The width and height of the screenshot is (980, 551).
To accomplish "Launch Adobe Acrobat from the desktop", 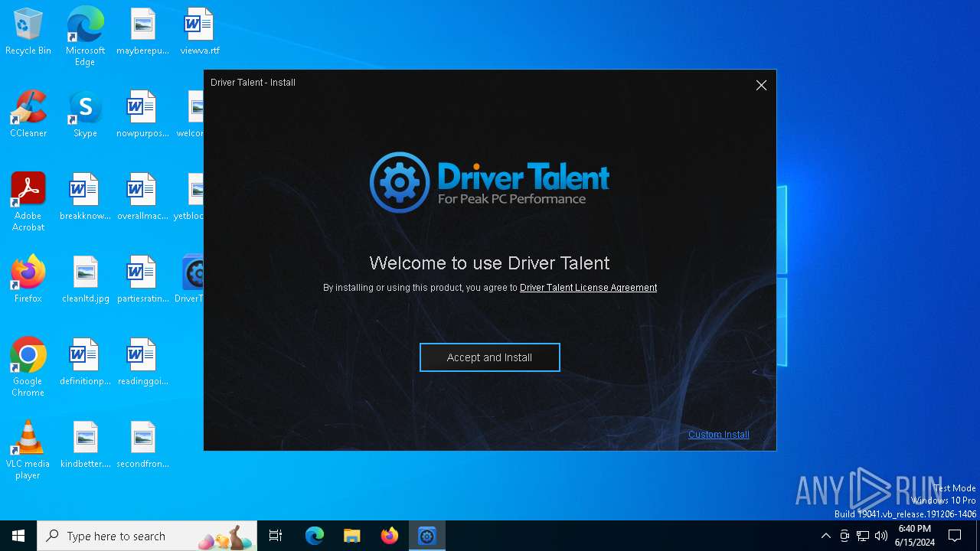I will click(x=28, y=202).
